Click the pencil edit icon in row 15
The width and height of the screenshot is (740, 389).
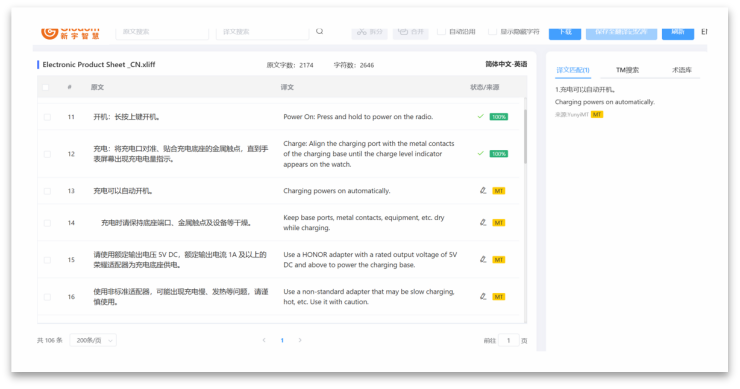tap(483, 259)
